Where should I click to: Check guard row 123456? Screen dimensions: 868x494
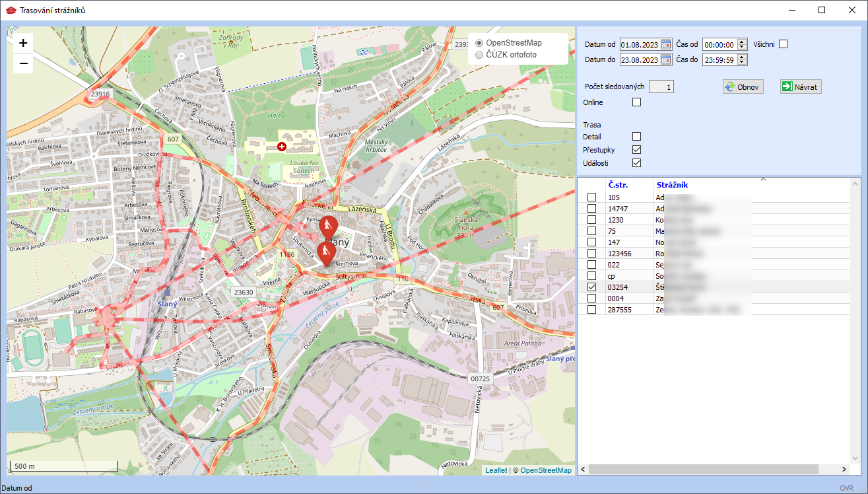click(x=592, y=254)
